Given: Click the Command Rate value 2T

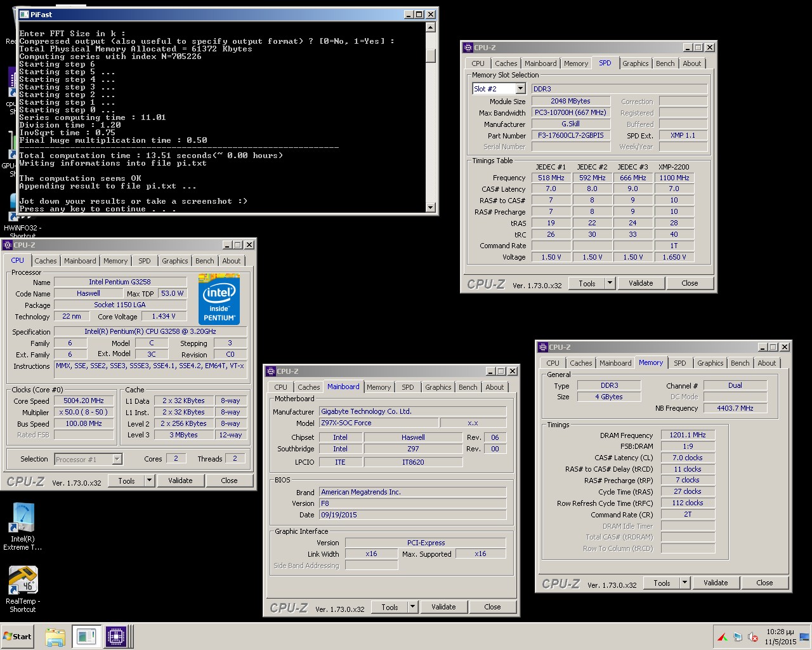Looking at the screenshot, I should 688,514.
